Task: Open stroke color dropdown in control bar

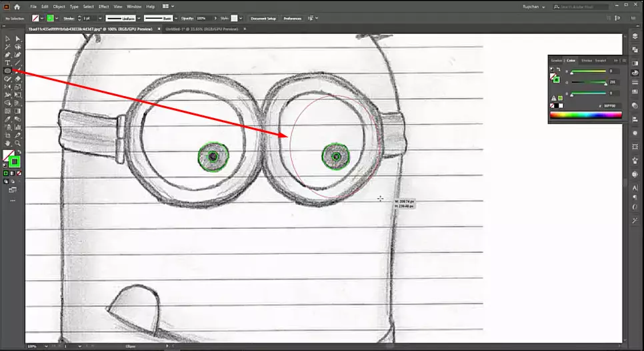Action: tap(56, 18)
